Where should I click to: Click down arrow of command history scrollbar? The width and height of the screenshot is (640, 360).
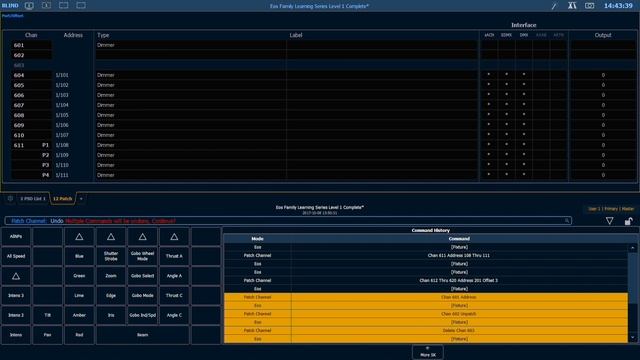633,338
